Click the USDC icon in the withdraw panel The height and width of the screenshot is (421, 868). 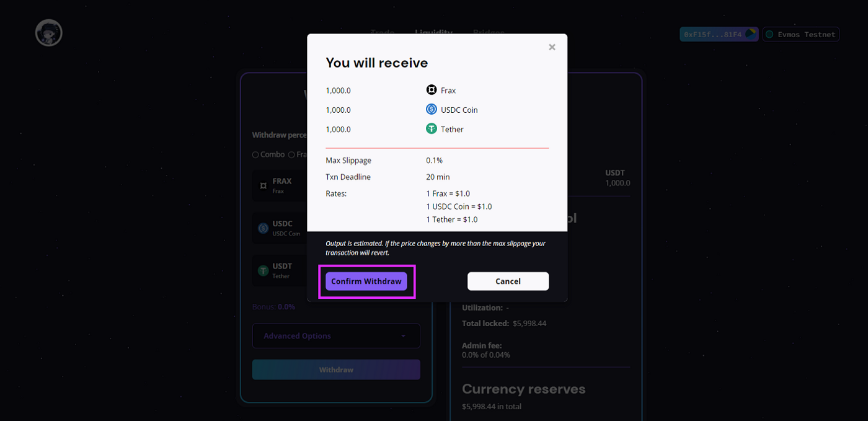point(263,228)
